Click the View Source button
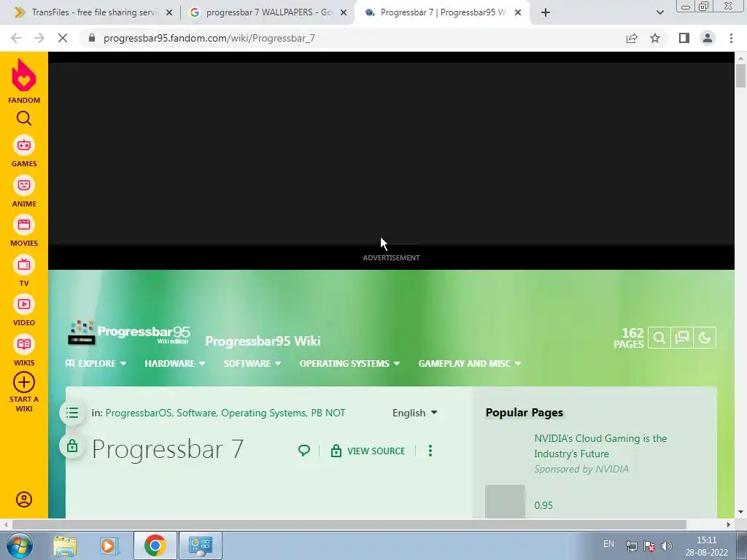The height and width of the screenshot is (560, 747). (368, 451)
